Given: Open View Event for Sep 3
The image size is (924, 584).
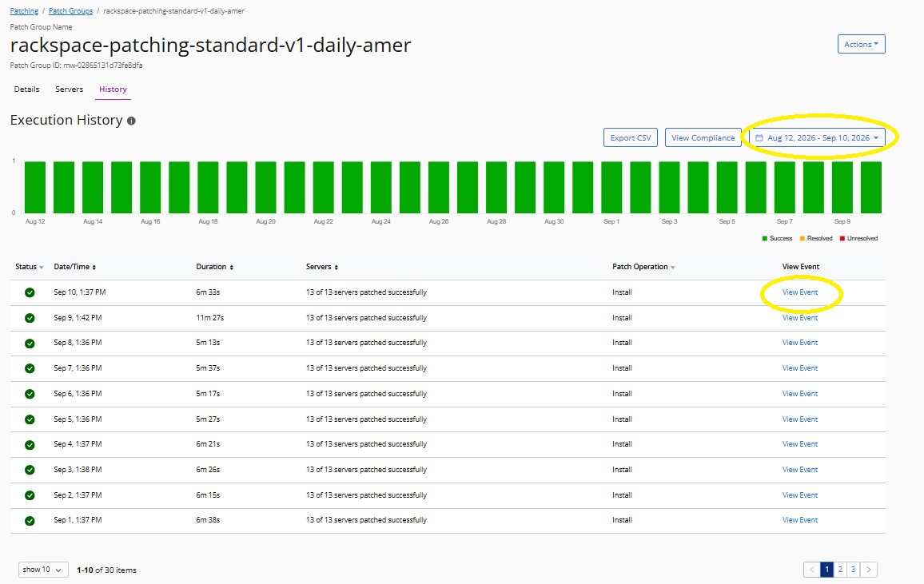Looking at the screenshot, I should [x=799, y=469].
